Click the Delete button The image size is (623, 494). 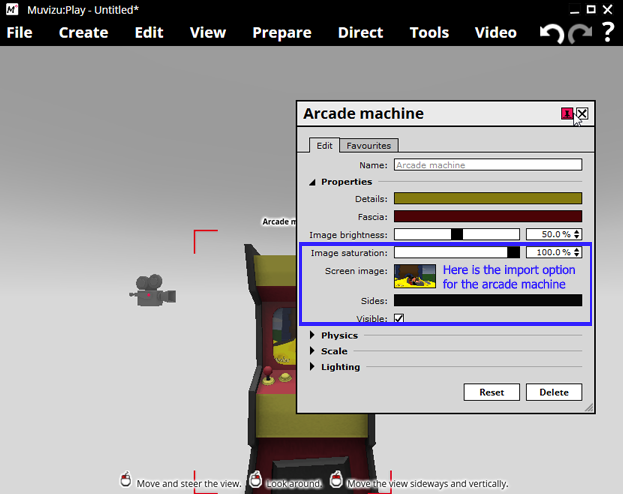click(554, 392)
